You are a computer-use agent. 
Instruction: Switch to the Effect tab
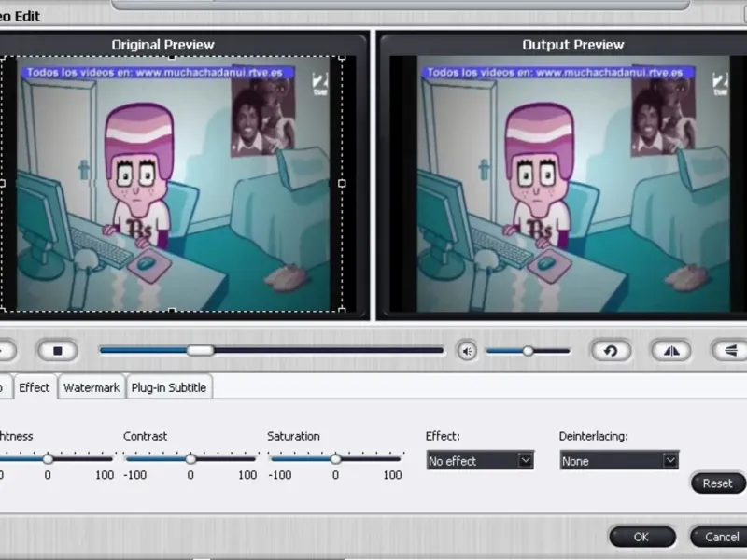[x=35, y=387]
